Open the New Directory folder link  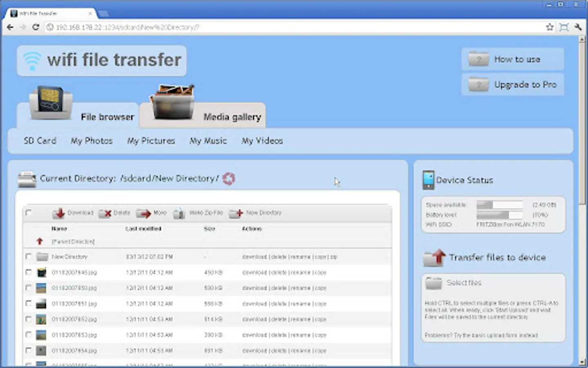(x=69, y=257)
